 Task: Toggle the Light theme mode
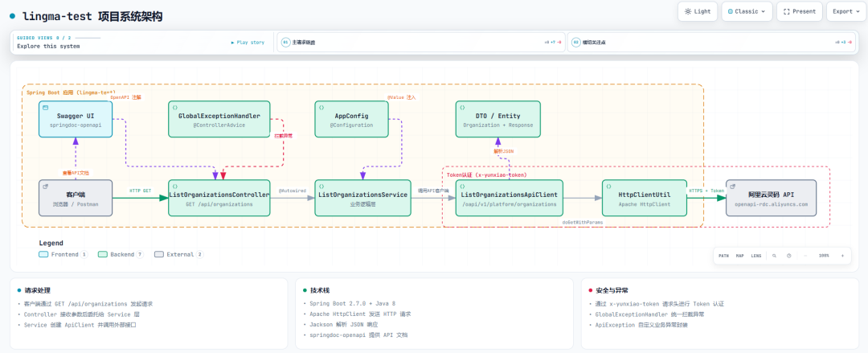pyautogui.click(x=698, y=11)
